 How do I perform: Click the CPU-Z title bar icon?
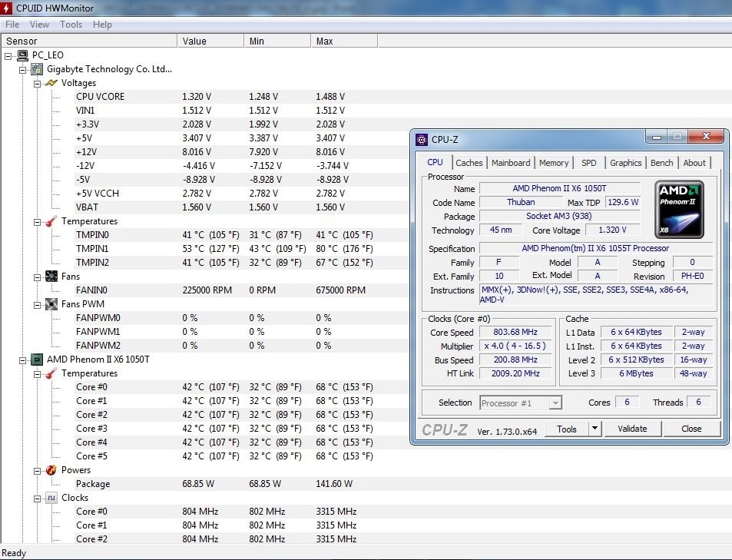click(x=422, y=140)
